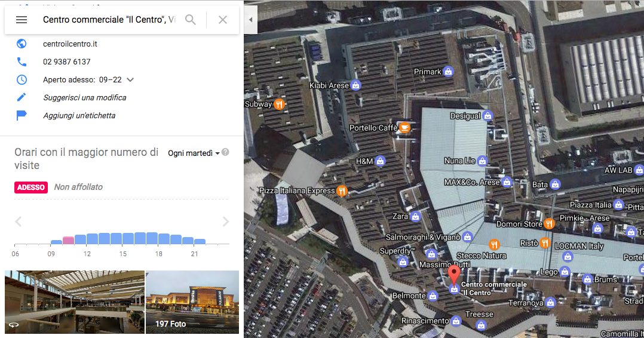
Task: Click the Primark shopping marker
Action: pyautogui.click(x=449, y=72)
